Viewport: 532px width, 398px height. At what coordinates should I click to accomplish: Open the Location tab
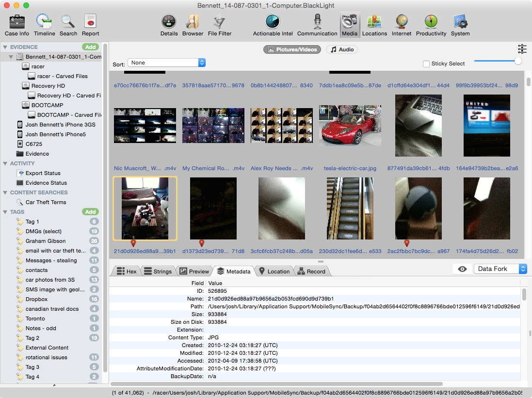coord(274,271)
